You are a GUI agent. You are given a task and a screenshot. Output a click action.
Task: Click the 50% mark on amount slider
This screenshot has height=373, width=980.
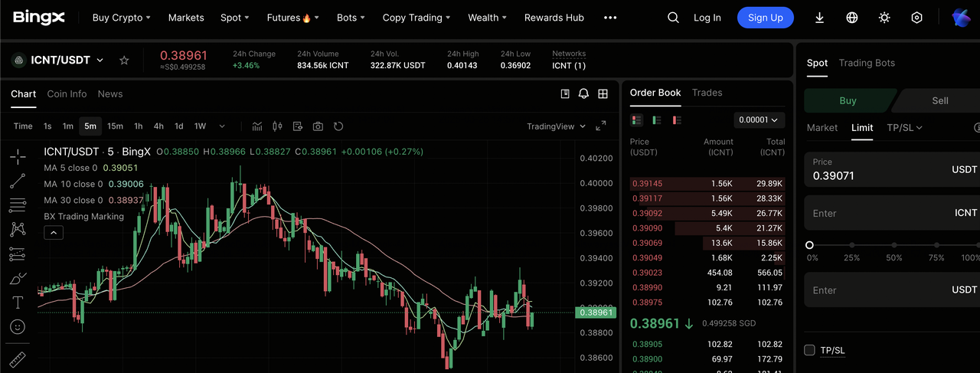click(894, 245)
